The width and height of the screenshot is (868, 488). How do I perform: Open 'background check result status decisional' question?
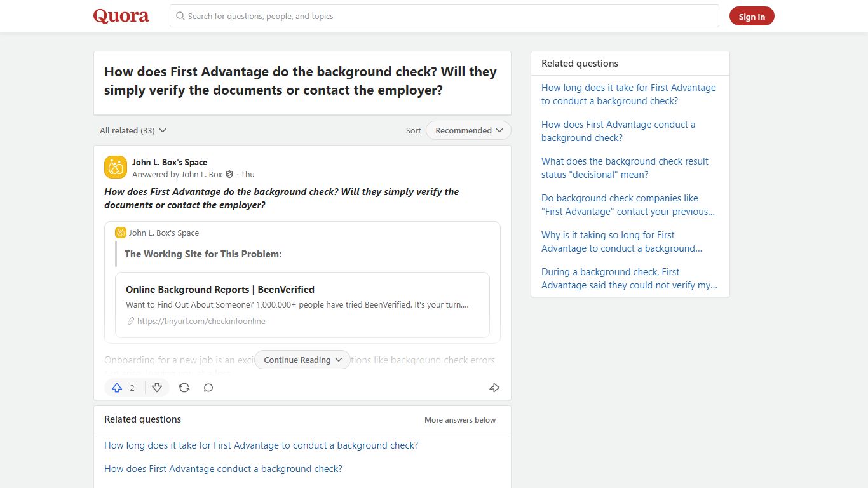click(x=625, y=168)
